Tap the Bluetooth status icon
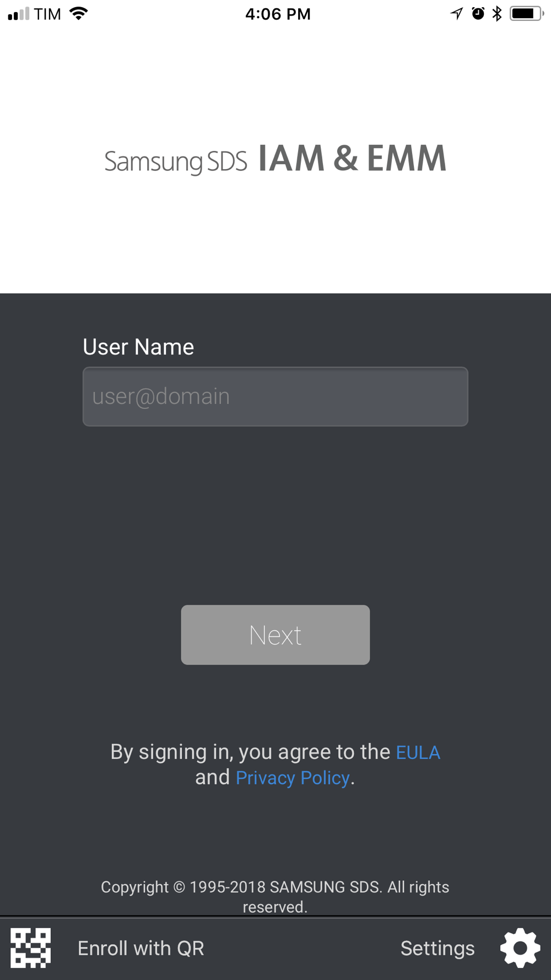551x980 pixels. coord(497,14)
